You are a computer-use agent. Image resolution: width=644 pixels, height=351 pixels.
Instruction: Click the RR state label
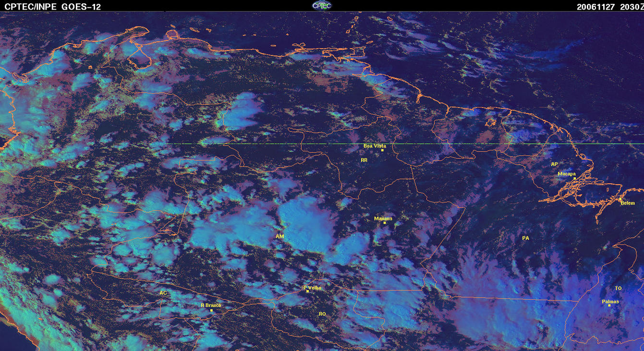pyautogui.click(x=364, y=160)
